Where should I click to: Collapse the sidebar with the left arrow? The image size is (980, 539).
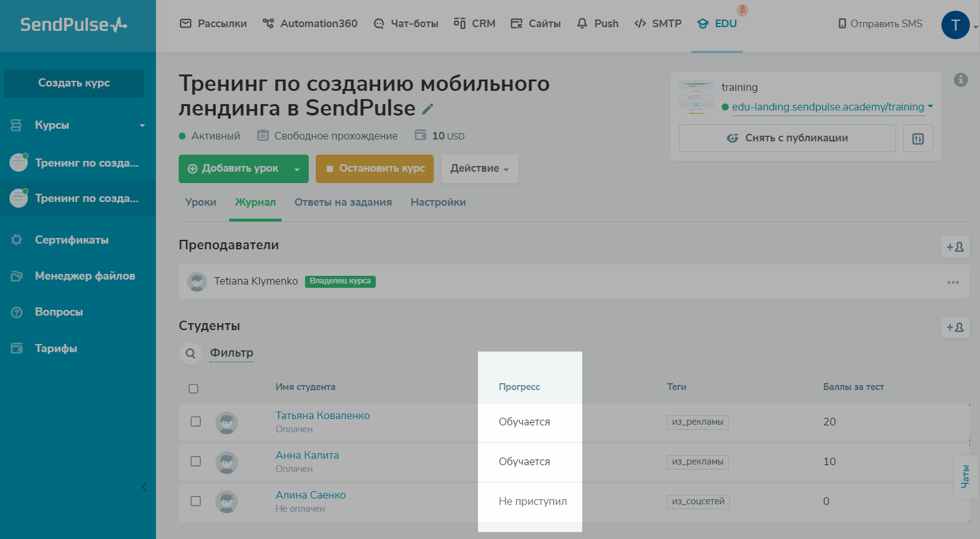(145, 487)
